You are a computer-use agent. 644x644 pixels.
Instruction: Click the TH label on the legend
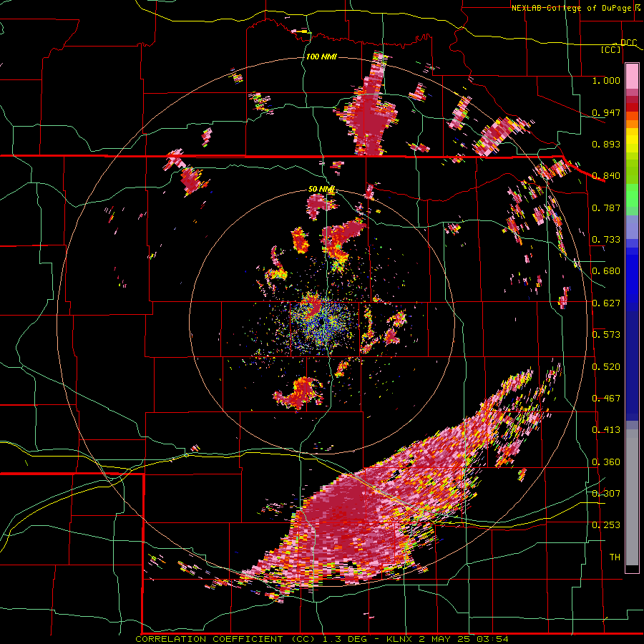click(615, 557)
